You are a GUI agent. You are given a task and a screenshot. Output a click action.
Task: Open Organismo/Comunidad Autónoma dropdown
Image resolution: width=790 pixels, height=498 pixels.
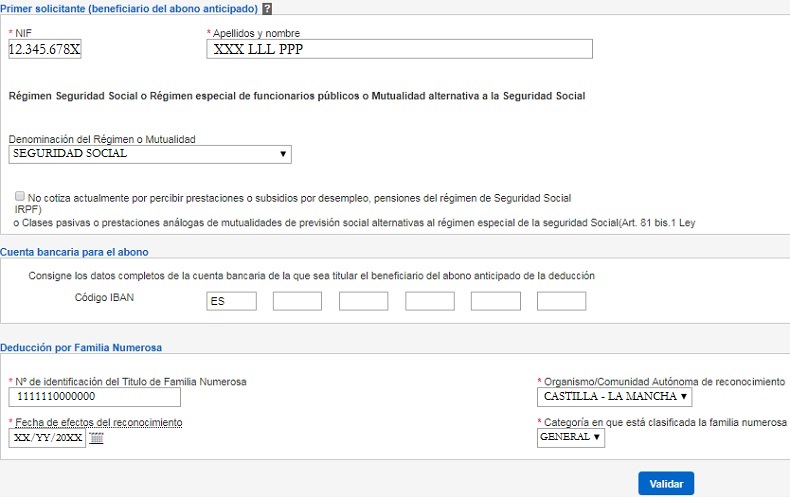pos(614,397)
